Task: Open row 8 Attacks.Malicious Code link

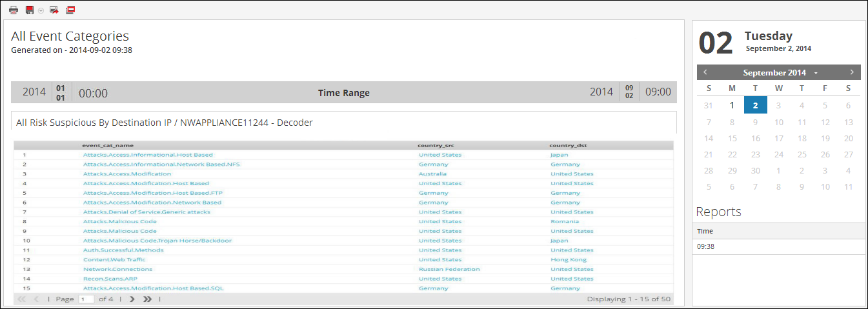Action: point(120,221)
